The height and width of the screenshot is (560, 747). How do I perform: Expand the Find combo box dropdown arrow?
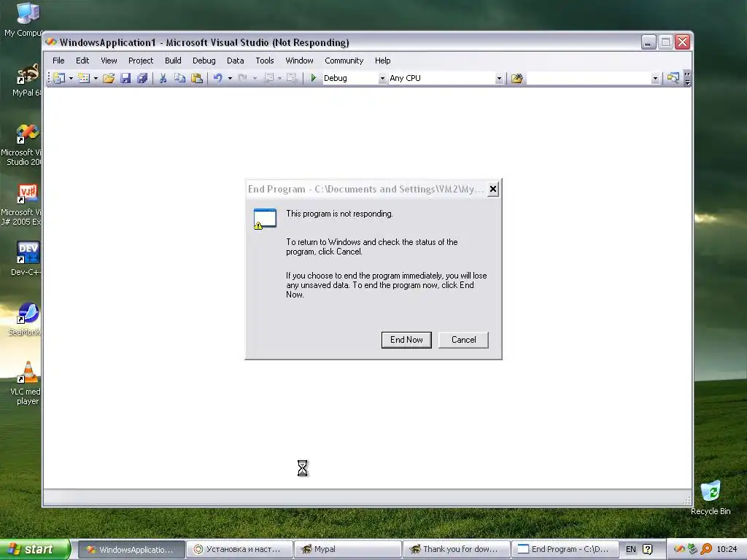(x=655, y=78)
